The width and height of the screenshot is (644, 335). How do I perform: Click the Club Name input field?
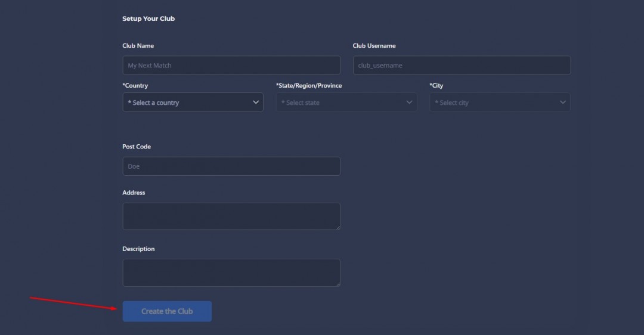231,66
